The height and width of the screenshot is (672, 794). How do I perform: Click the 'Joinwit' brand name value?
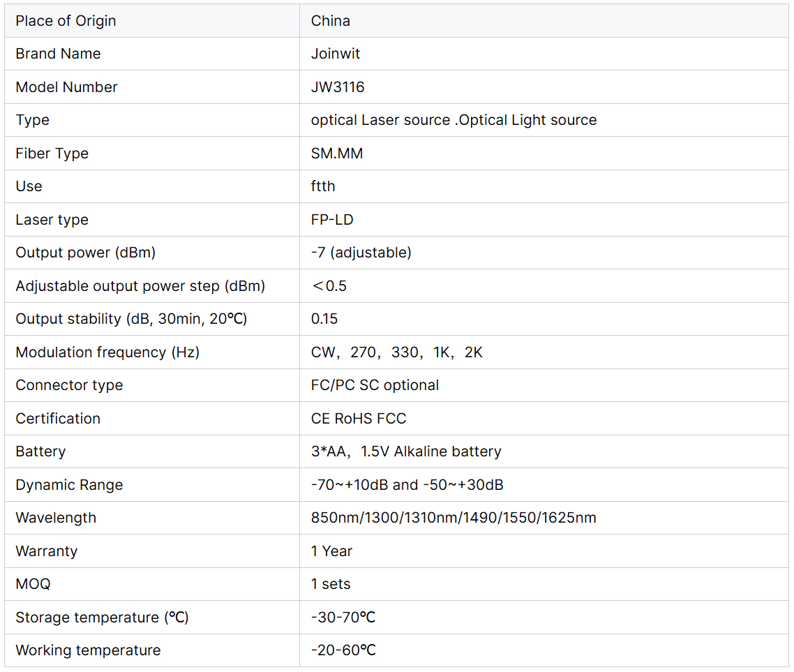click(x=336, y=54)
